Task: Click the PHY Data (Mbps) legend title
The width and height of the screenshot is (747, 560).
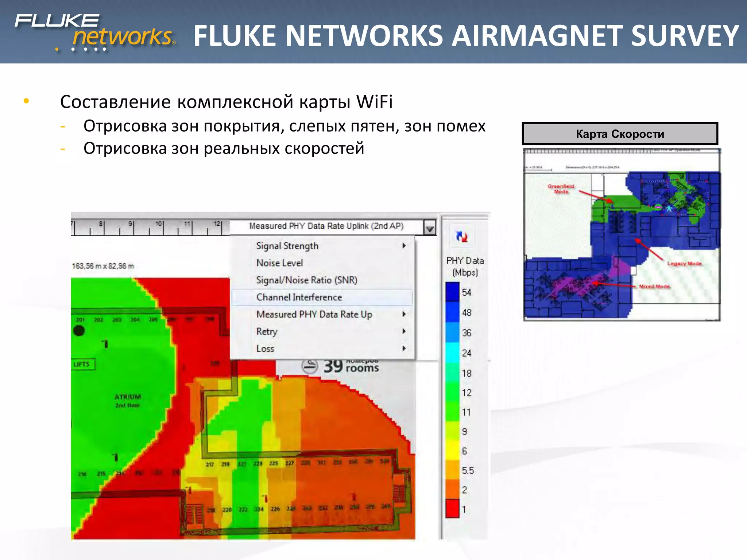Action: click(465, 267)
